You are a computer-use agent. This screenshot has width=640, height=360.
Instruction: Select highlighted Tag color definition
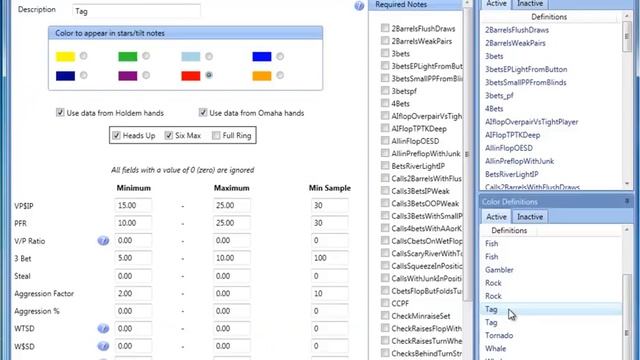click(552, 309)
